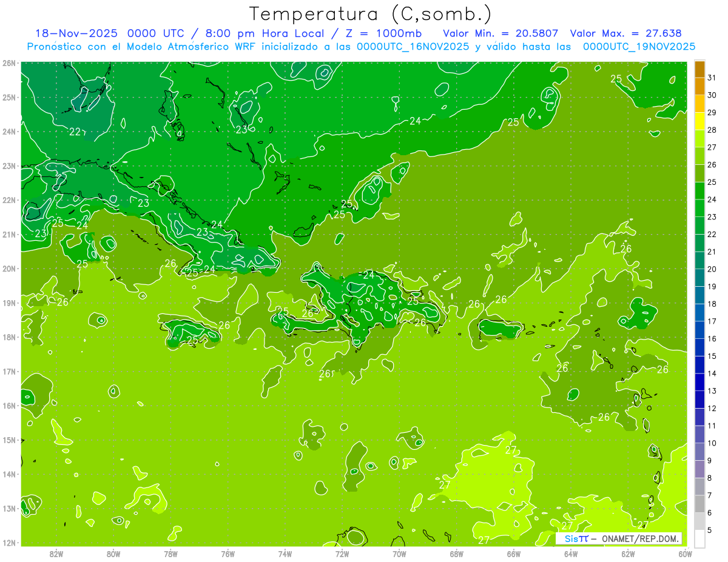Select the date text '18-Nov-2025 0000 UTC'

[109, 33]
